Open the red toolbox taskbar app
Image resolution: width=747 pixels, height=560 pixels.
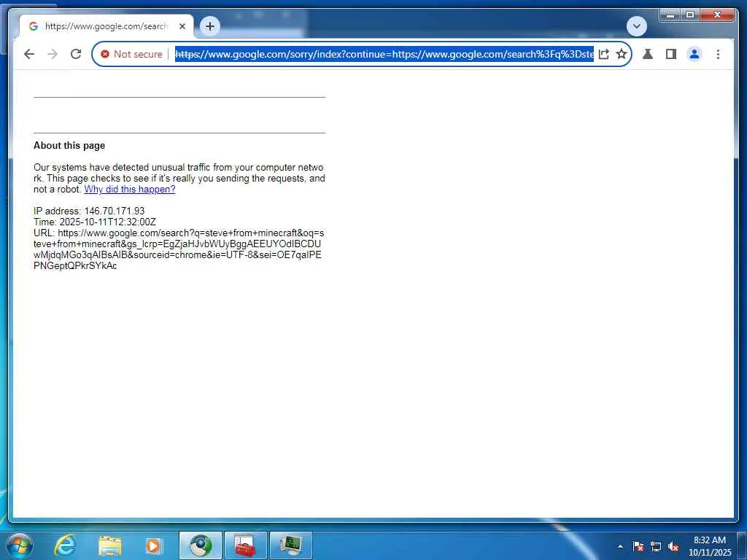pos(246,545)
